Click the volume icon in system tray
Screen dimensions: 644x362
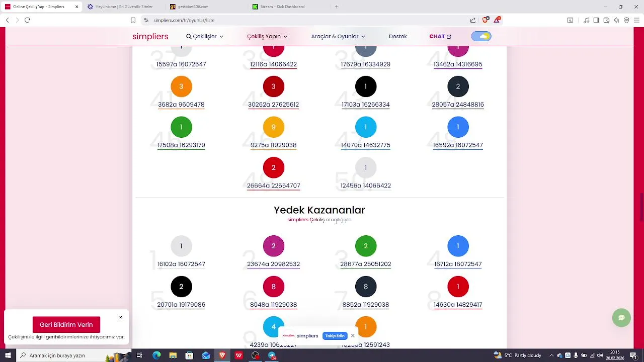pos(600,355)
